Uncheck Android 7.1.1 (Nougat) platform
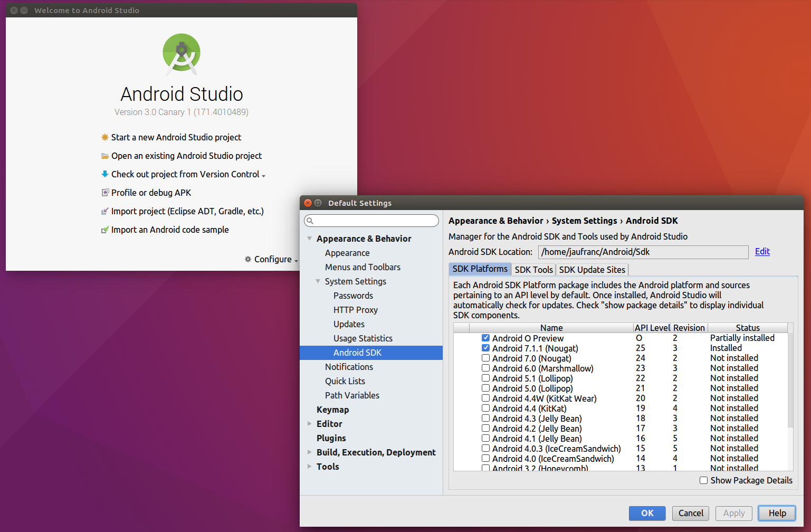Image resolution: width=811 pixels, height=532 pixels. point(485,348)
